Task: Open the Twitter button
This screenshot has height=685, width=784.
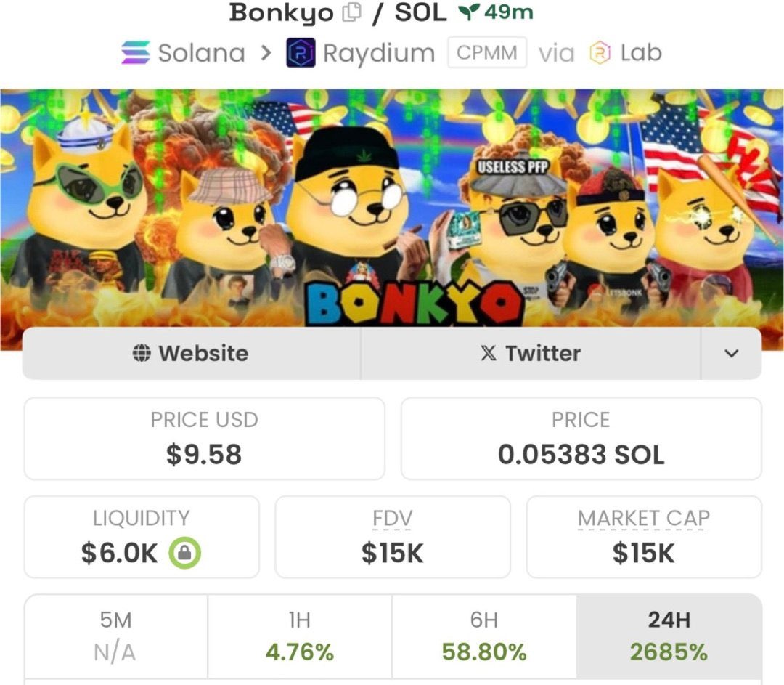Action: (531, 353)
